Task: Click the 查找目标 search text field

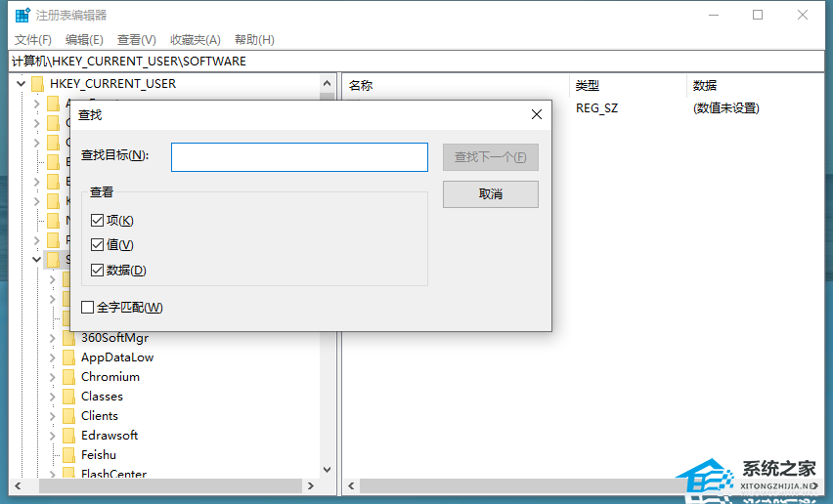Action: point(299,157)
